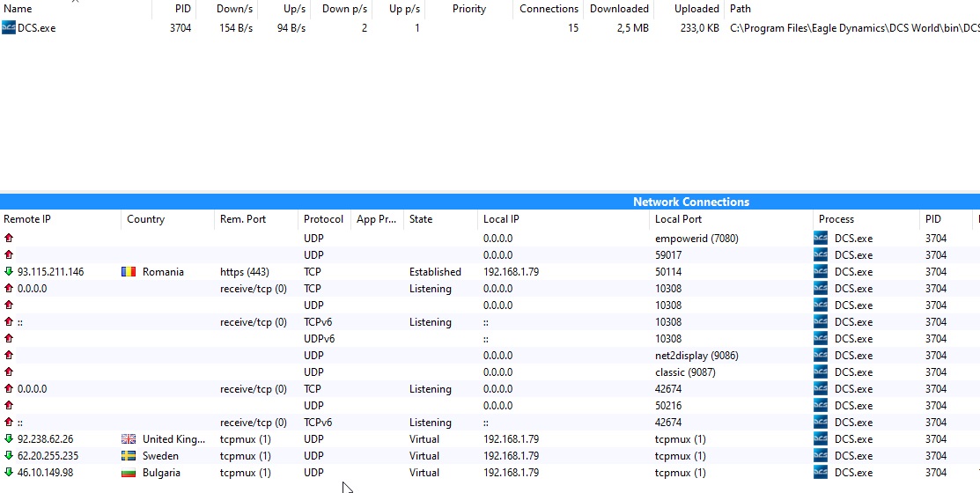Click the Established state cell
Screen dimensions: 980x493
click(x=435, y=272)
